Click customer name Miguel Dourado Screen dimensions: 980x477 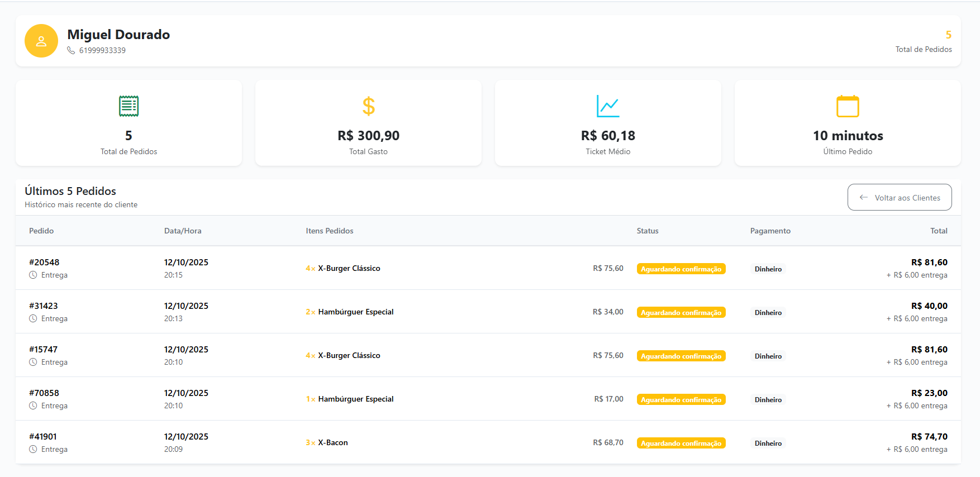(118, 35)
